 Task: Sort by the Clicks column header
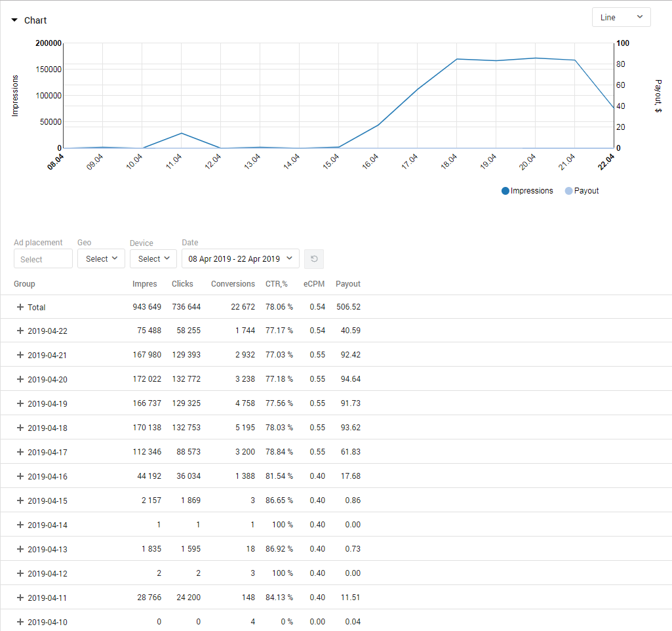(182, 284)
